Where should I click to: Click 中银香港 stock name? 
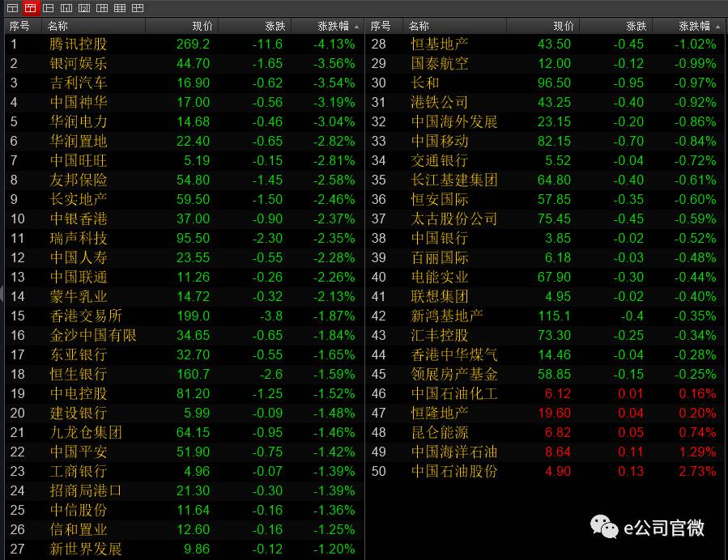pyautogui.click(x=79, y=219)
